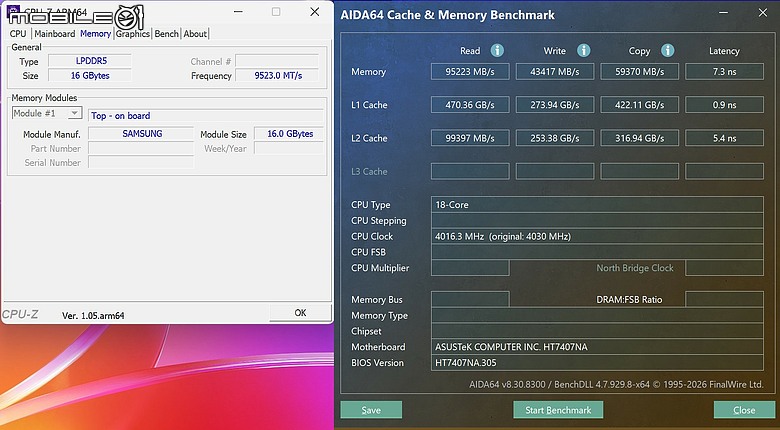The height and width of the screenshot is (430, 780).
Task: Click empty DRAM:FSB Ratio value field
Action: pos(724,300)
